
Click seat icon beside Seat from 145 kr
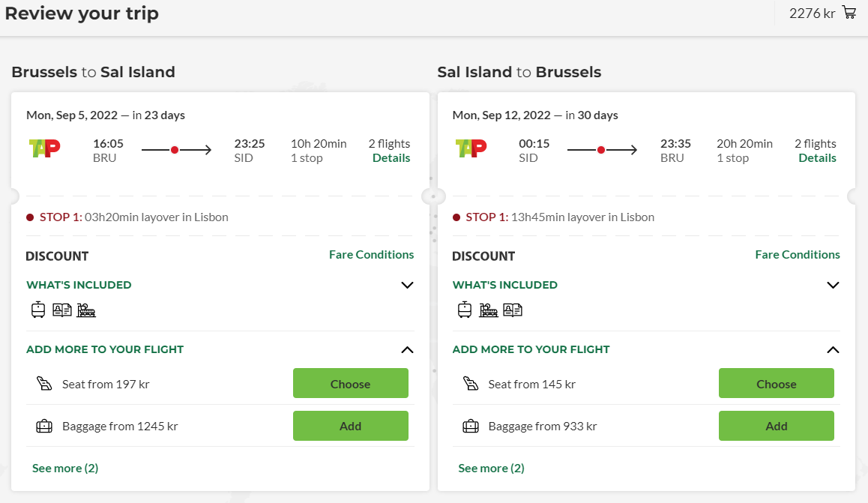click(x=471, y=384)
